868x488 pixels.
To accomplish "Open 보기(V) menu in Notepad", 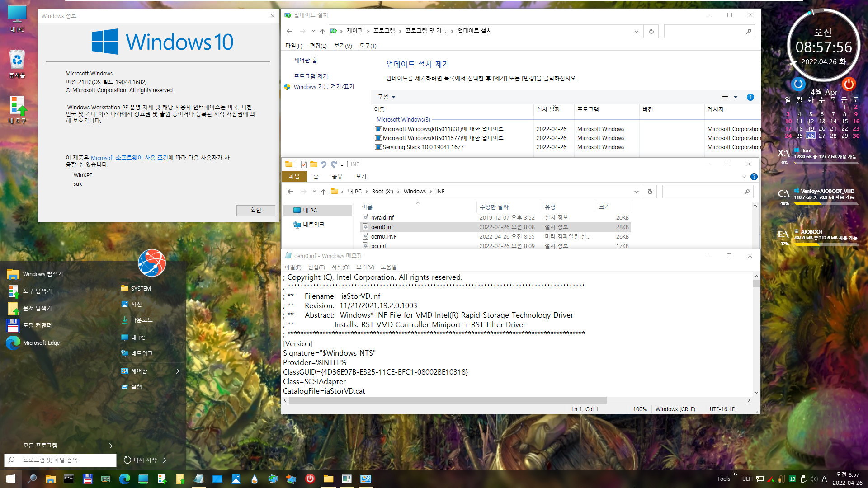I will [x=365, y=267].
